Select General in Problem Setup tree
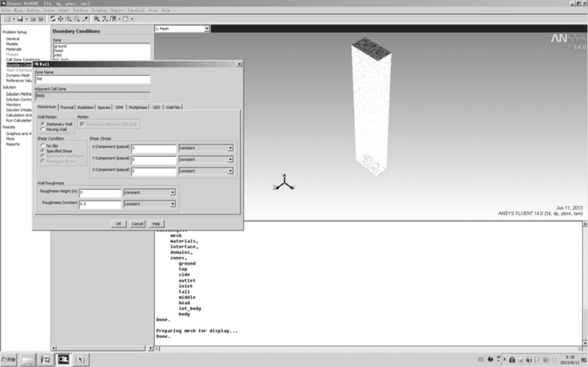 (x=12, y=39)
